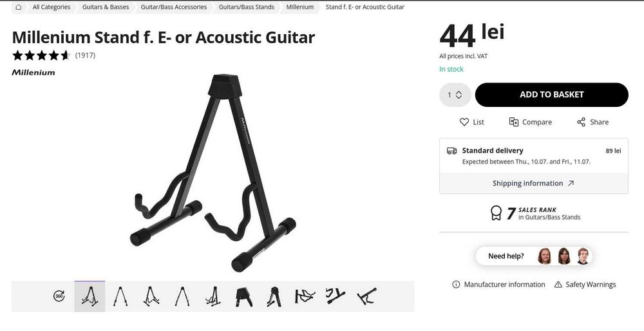Click the star rating reviews count

coord(85,55)
